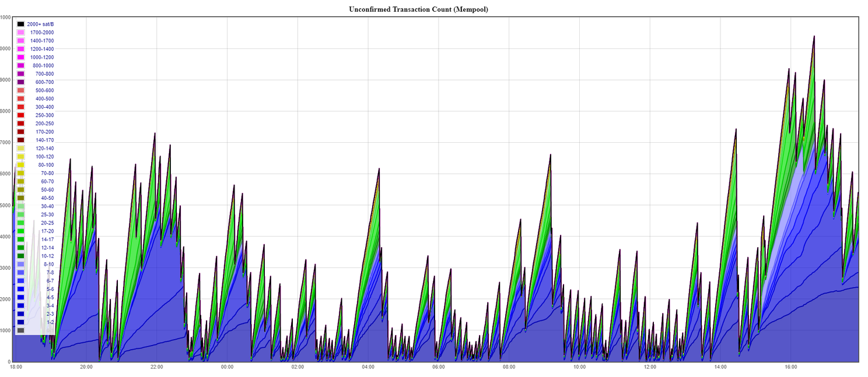Click the black 2000+ sat/B legend swatch
868x377 pixels.
(x=20, y=24)
